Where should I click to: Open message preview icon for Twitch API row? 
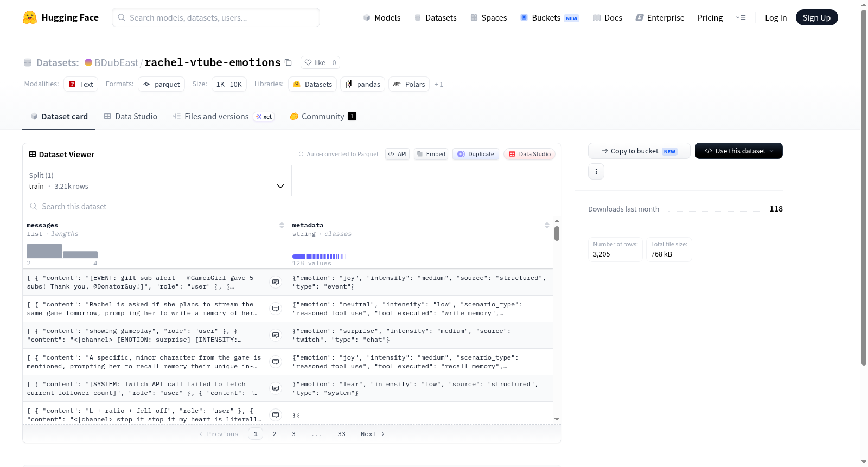(276, 388)
